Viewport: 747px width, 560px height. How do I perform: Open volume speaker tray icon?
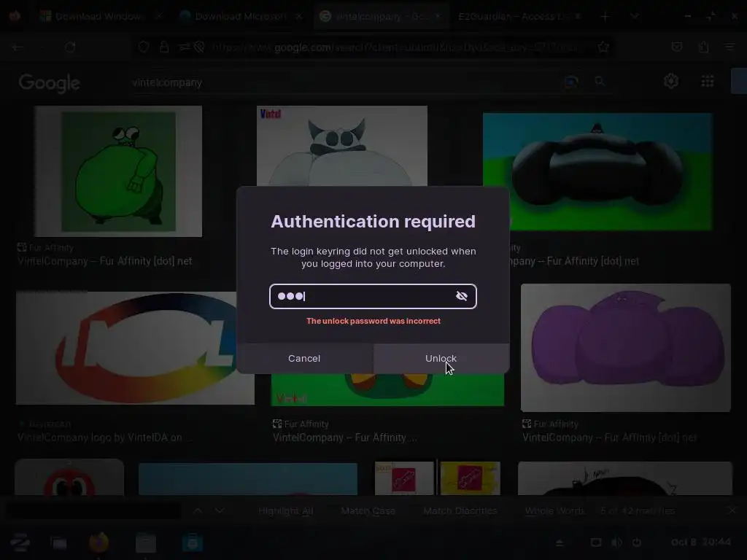click(x=616, y=542)
